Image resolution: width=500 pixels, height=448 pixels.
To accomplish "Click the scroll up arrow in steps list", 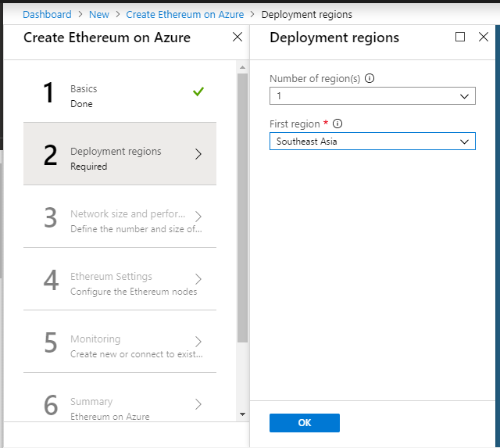I will (243, 67).
